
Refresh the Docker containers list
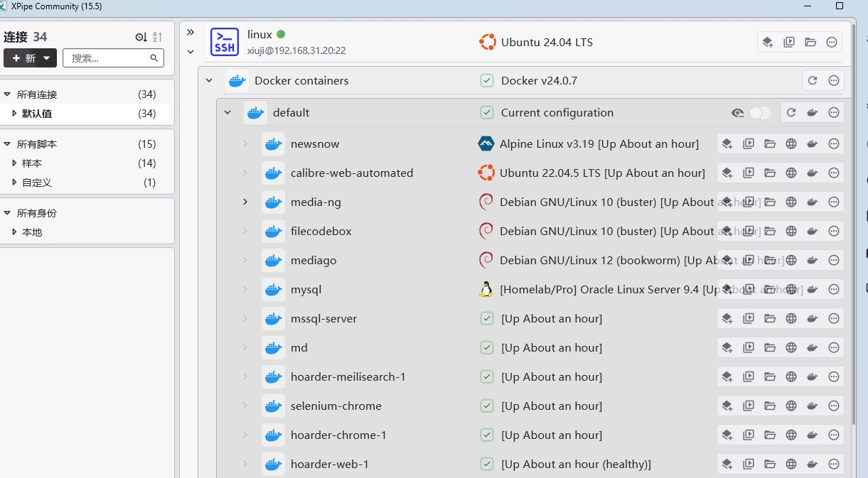(813, 80)
